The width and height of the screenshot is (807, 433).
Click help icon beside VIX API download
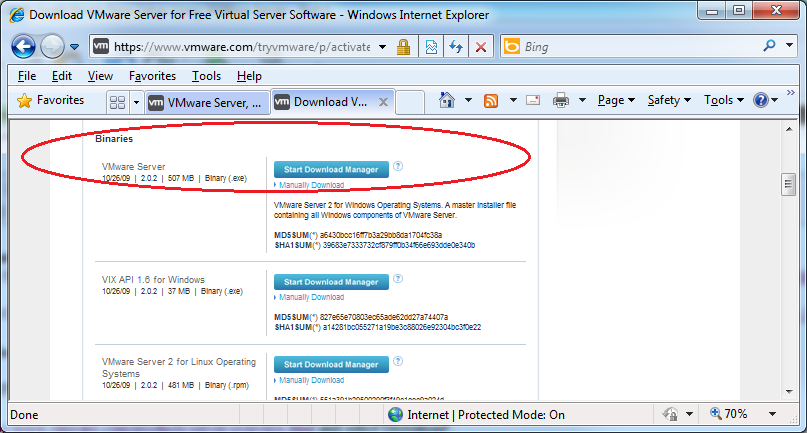coord(398,279)
